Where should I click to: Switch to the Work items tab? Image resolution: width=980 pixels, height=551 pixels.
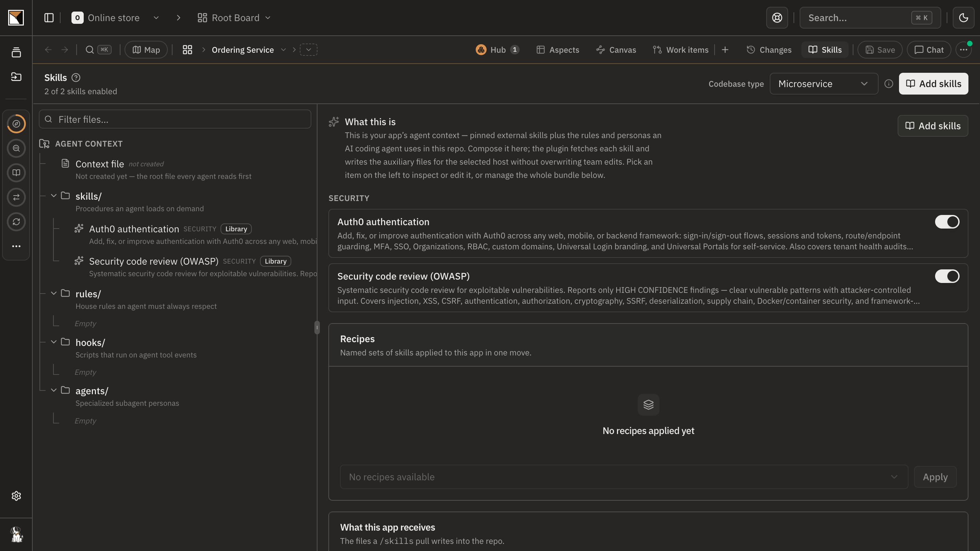[x=681, y=50]
